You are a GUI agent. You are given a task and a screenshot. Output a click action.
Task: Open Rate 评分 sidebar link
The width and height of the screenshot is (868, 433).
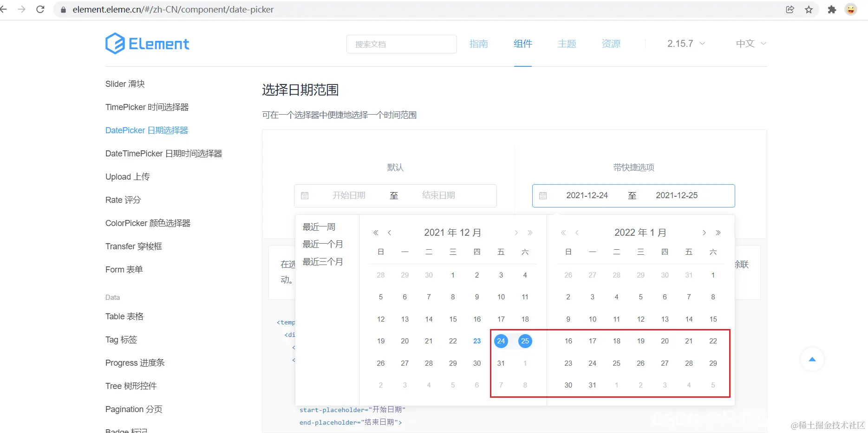tap(123, 200)
